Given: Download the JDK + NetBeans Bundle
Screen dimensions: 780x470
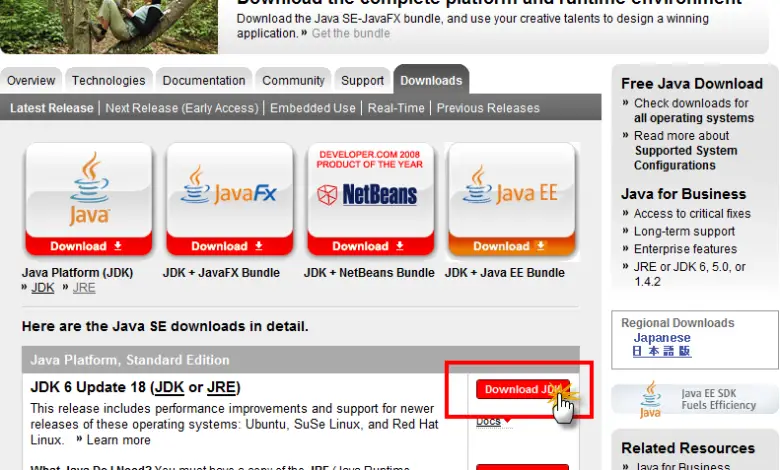Looking at the screenshot, I should coord(371,246).
